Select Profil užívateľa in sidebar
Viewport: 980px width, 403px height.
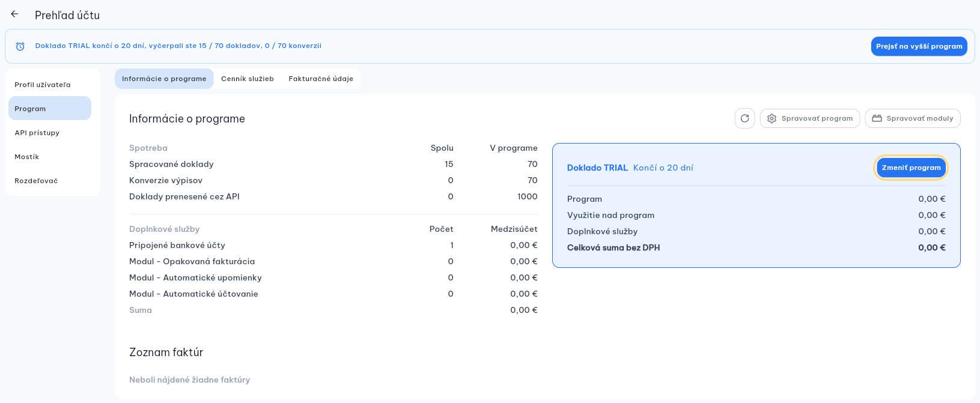[x=50, y=85]
